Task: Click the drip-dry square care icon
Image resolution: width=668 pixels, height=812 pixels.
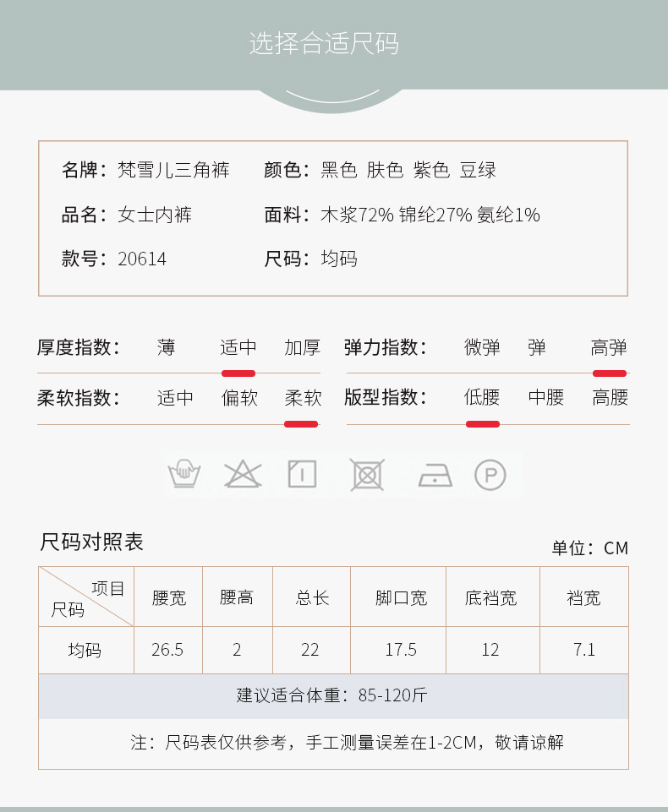Action: click(x=302, y=474)
